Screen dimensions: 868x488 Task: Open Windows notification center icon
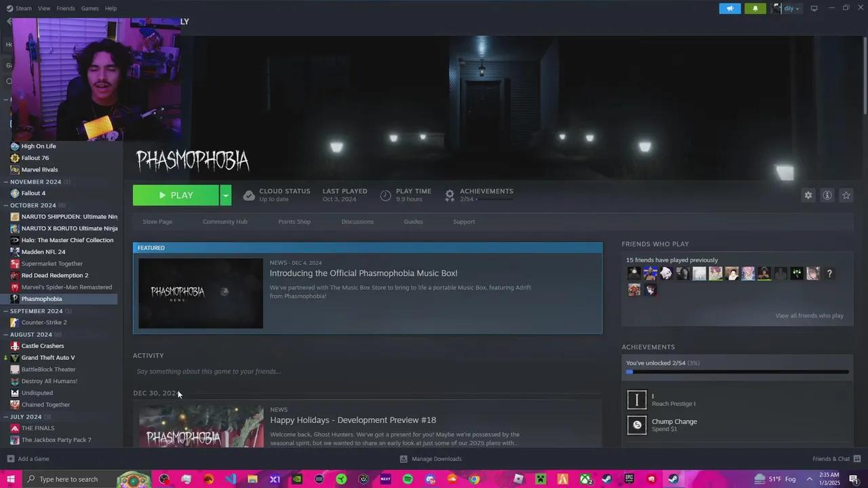click(x=854, y=479)
